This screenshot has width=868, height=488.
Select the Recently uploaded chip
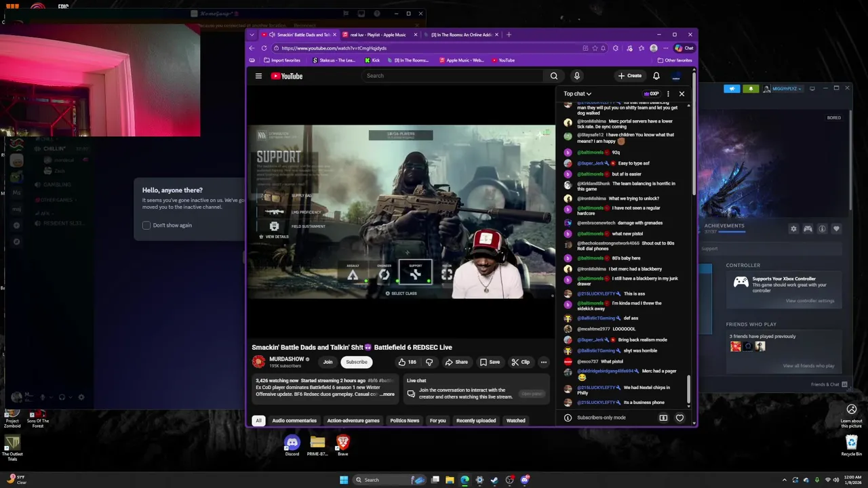point(476,420)
